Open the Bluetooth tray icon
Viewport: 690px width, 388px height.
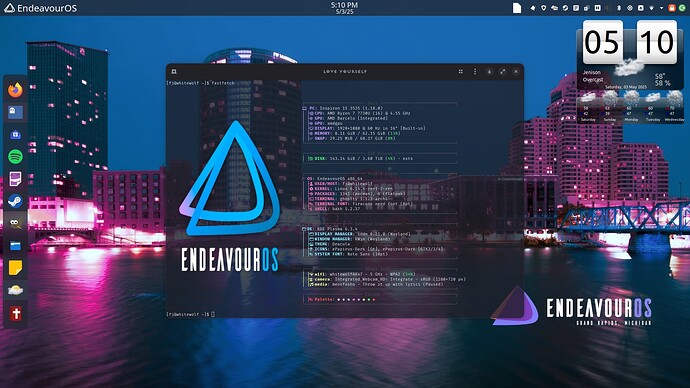click(619, 8)
